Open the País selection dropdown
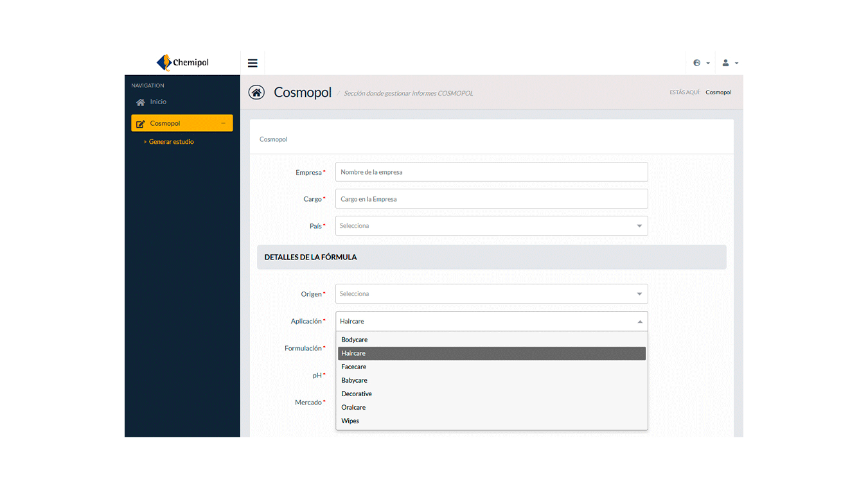 (x=491, y=225)
